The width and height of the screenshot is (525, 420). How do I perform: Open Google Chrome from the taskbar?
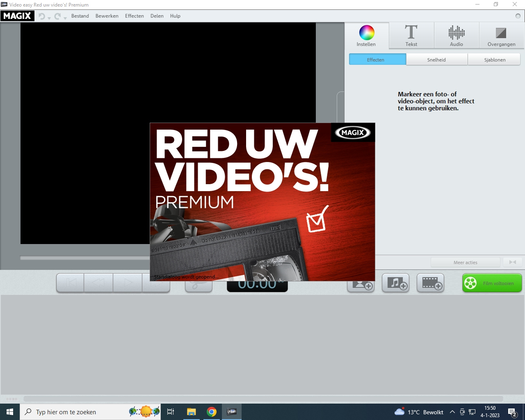(x=212, y=412)
